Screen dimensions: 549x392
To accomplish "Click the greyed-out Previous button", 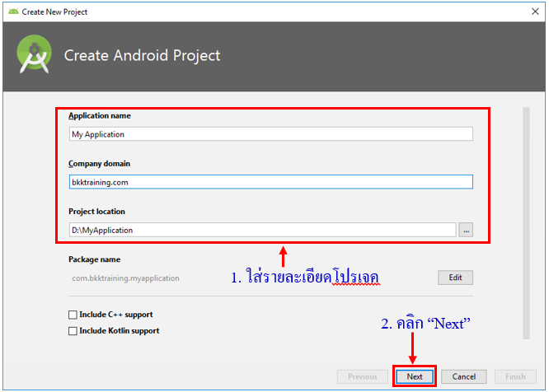I will (x=362, y=376).
